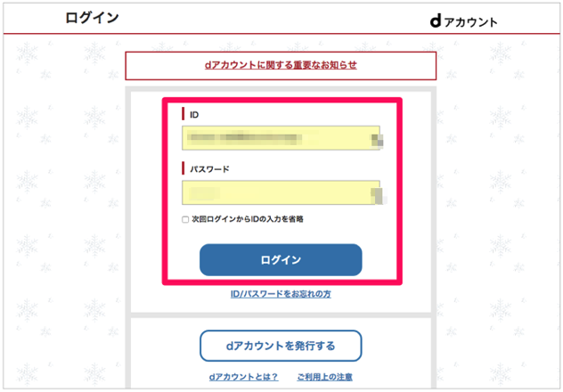Click the red marker beside the パスワード label
Viewport: 563px width, 392px height.
[183, 167]
